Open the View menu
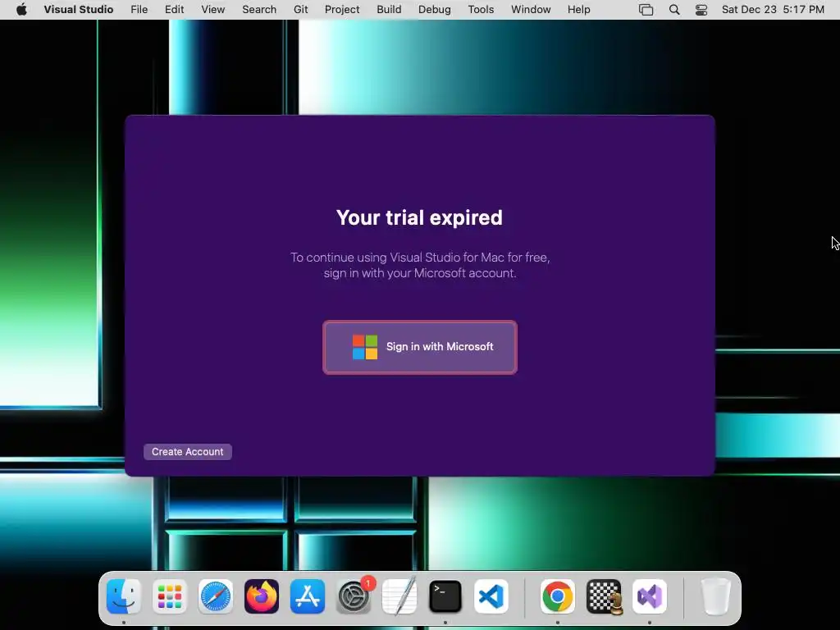840x630 pixels. point(213,10)
